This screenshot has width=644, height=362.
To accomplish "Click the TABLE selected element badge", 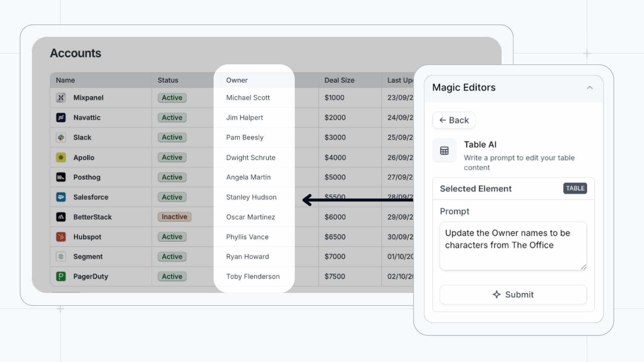I will (x=575, y=188).
